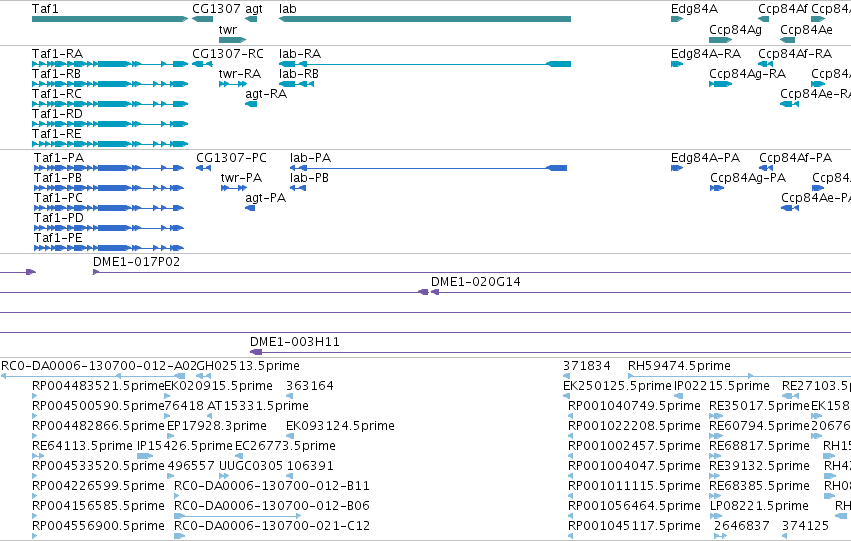The height and width of the screenshot is (541, 851).
Task: Open the RC0-DA0006-130700-021-C12 label
Action: pyautogui.click(x=272, y=527)
